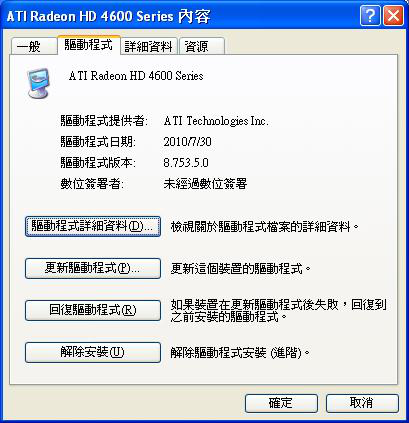Viewport: 409px width, 423px height.
Task: Click 解除安裝(U) to uninstall the driver
Action: [x=93, y=352]
